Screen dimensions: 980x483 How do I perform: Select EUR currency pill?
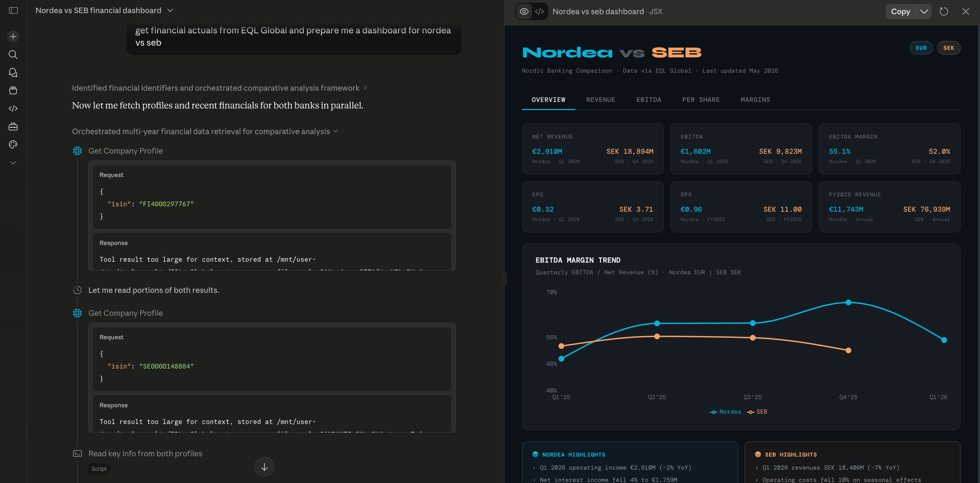pyautogui.click(x=921, y=48)
